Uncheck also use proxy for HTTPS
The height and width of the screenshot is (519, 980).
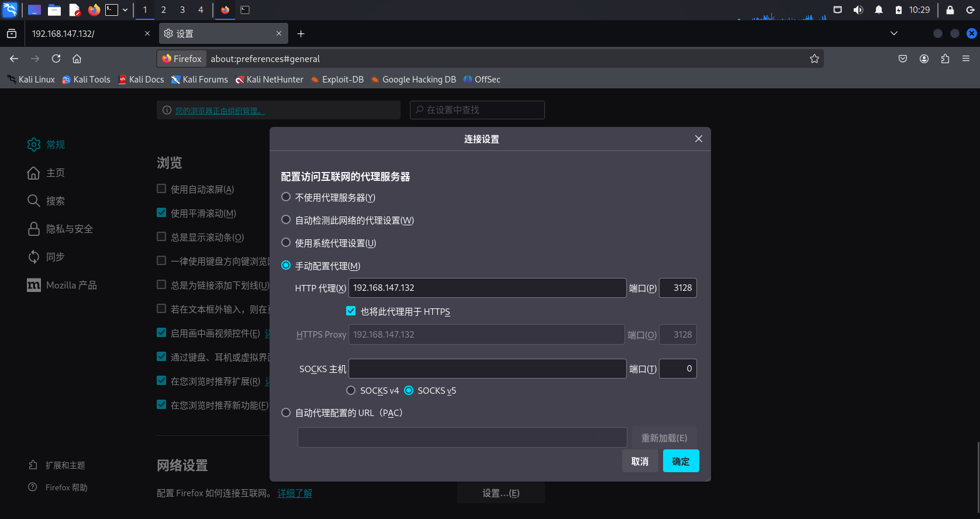[351, 311]
